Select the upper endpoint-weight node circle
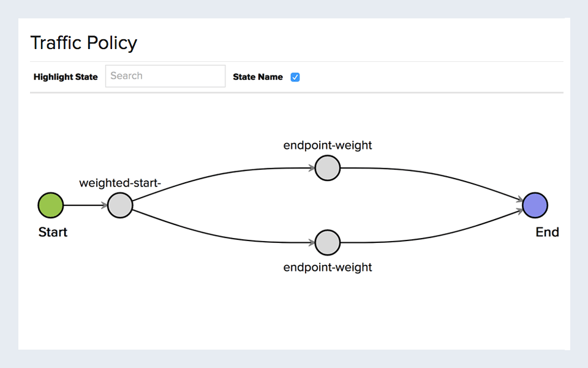The height and width of the screenshot is (368, 588). coord(328,168)
